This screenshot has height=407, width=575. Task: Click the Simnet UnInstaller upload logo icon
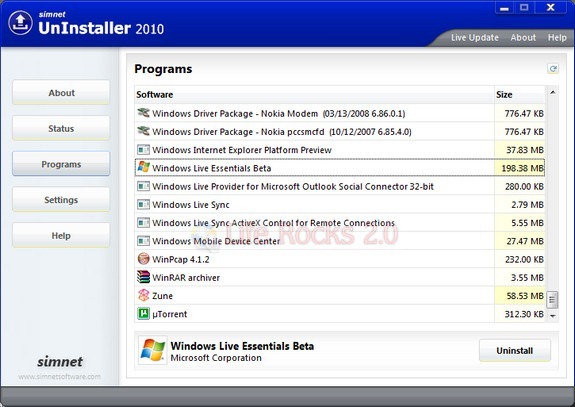(21, 23)
